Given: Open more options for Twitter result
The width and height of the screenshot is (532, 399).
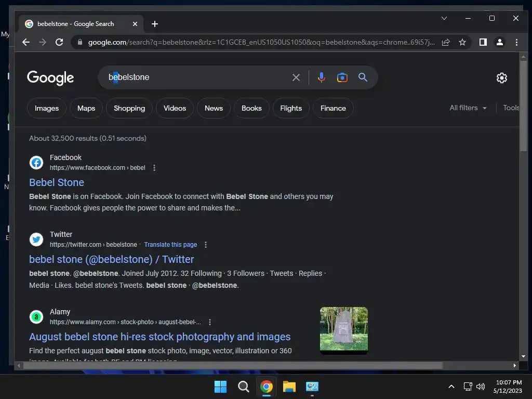Looking at the screenshot, I should click(206, 245).
